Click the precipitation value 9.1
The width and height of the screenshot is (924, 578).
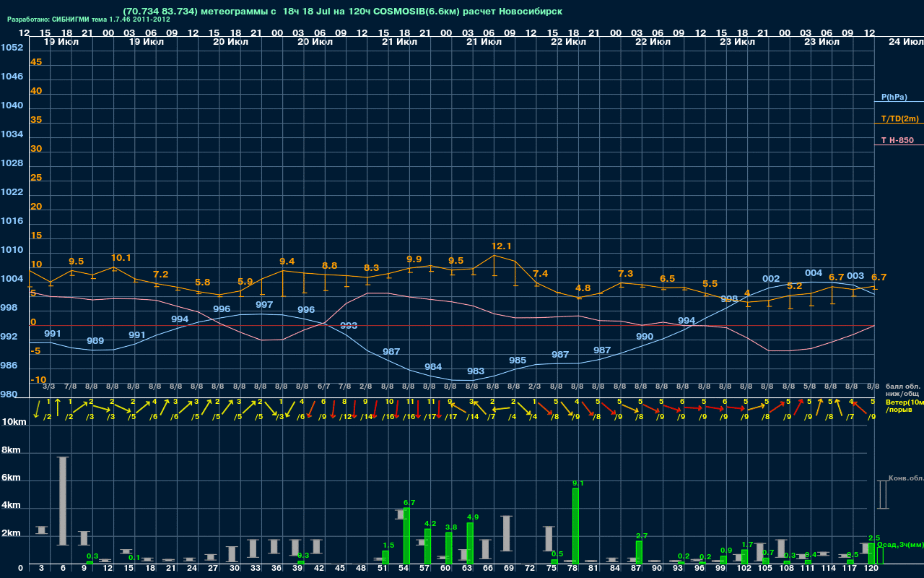(x=578, y=483)
